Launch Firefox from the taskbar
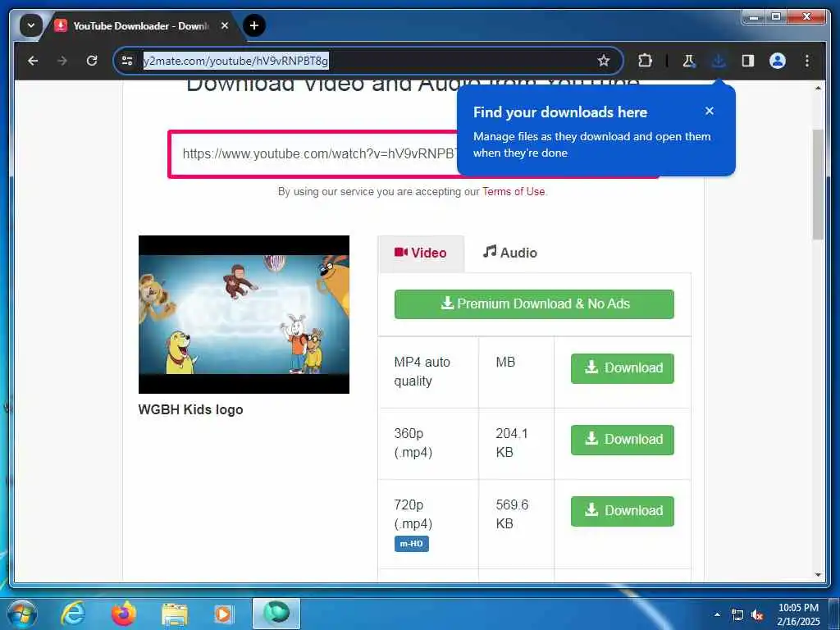840x630 pixels. (x=124, y=614)
